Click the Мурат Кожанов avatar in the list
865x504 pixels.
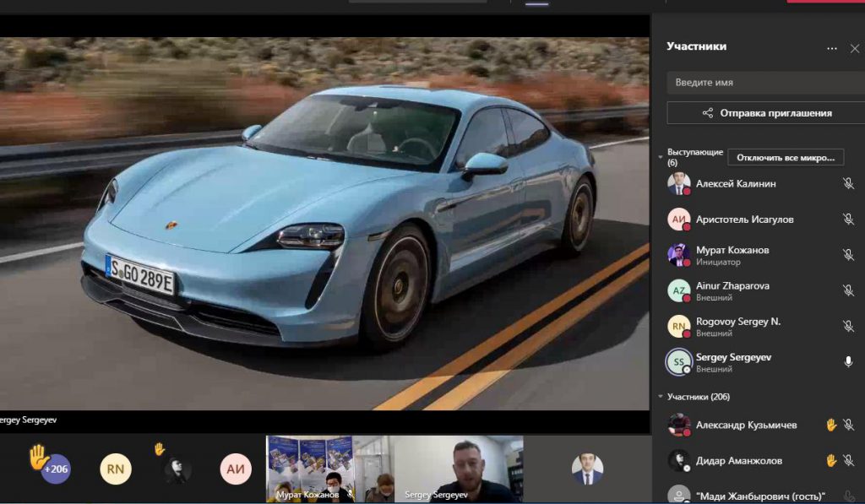point(679,255)
